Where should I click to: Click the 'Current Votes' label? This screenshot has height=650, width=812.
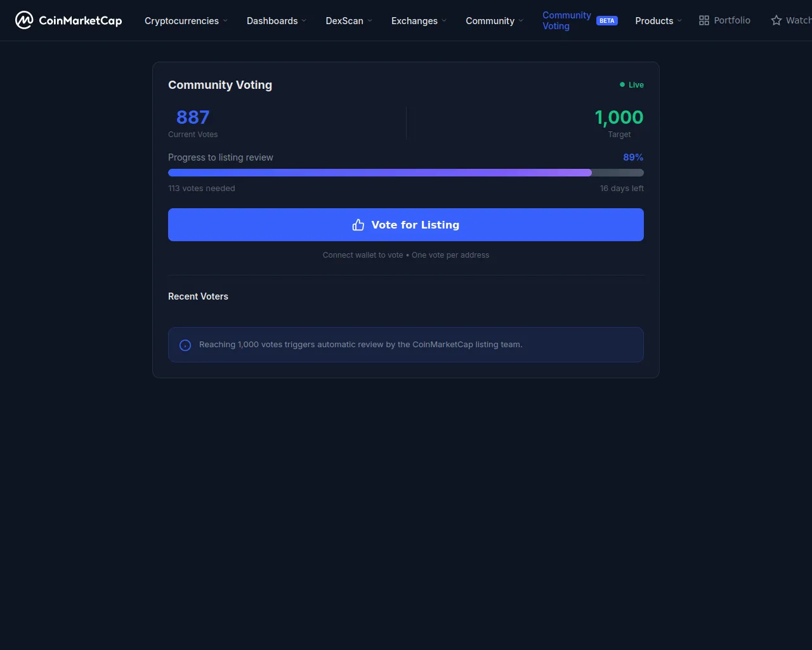(193, 135)
